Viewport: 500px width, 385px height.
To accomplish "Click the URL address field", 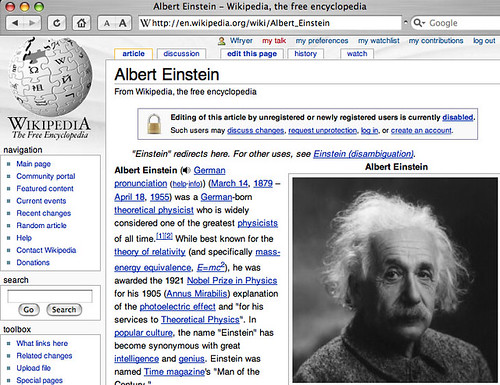I will pyautogui.click(x=270, y=23).
